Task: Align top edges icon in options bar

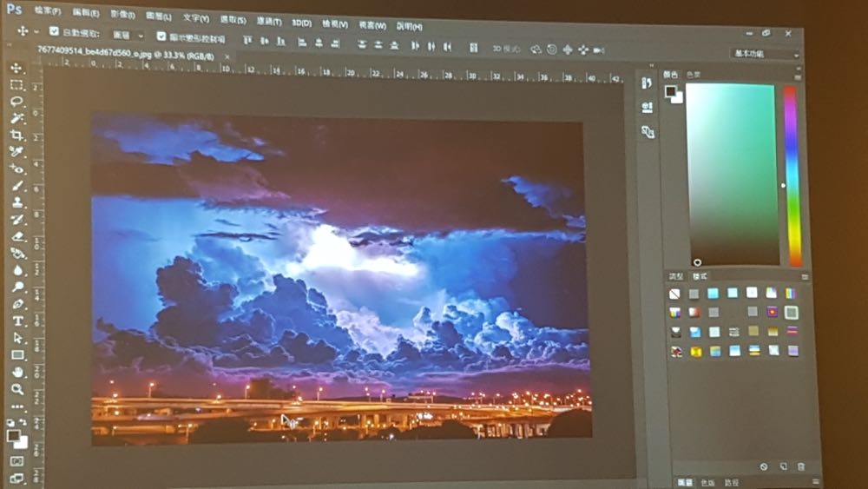Action: [x=248, y=40]
